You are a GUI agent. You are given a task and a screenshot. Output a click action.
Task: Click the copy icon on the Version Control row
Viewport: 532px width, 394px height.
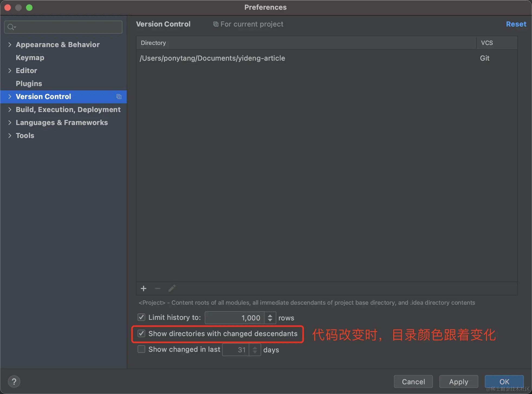tap(119, 97)
